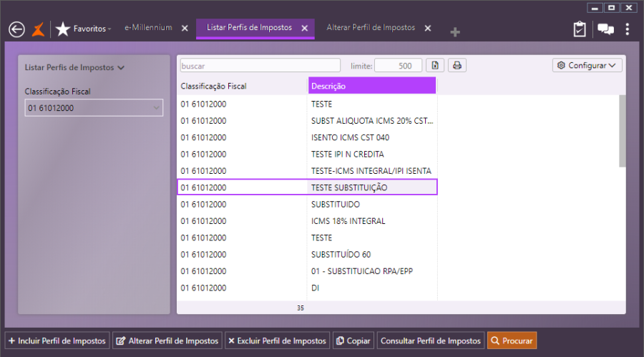Viewport: 644px width, 357px height.
Task: Maximize the application window
Action: pos(612,8)
